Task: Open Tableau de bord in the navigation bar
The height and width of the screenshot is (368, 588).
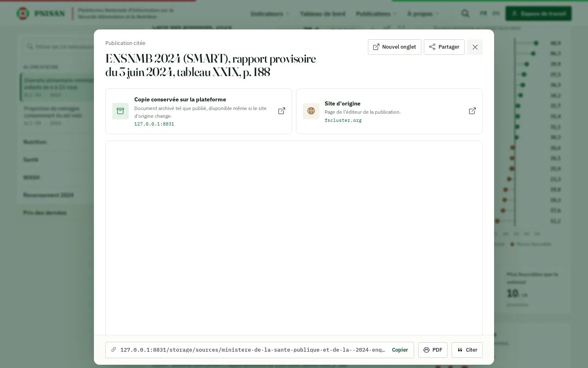Action: click(x=323, y=14)
